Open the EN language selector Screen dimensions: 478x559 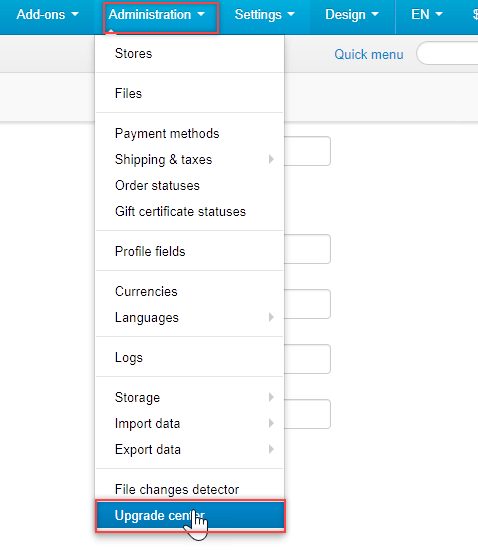tap(427, 15)
